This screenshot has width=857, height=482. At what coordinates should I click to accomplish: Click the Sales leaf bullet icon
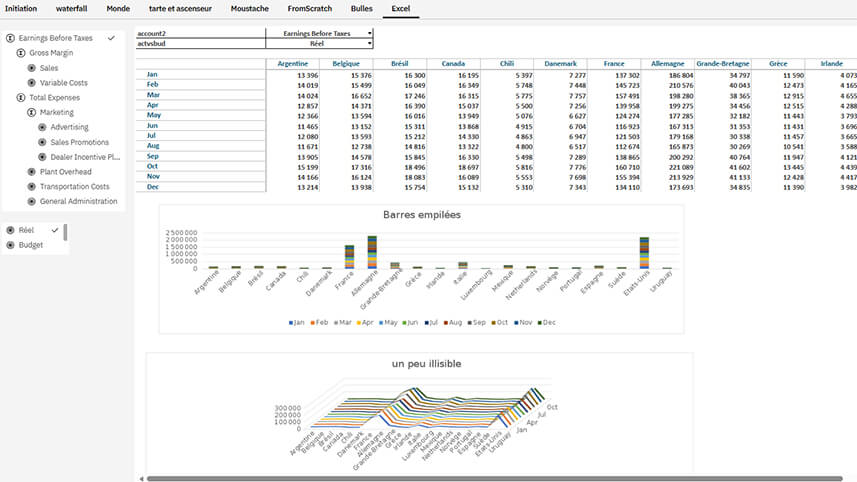(32, 68)
